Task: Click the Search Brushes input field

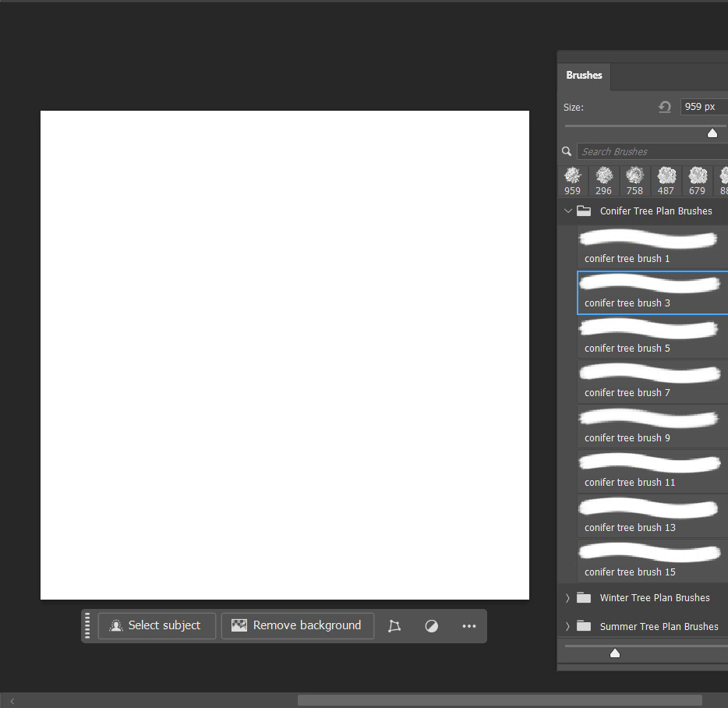Action: (x=652, y=151)
